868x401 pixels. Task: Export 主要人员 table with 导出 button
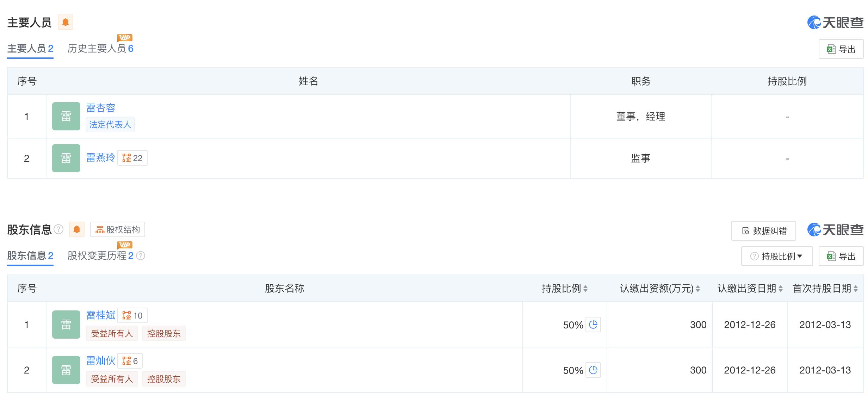coord(841,49)
